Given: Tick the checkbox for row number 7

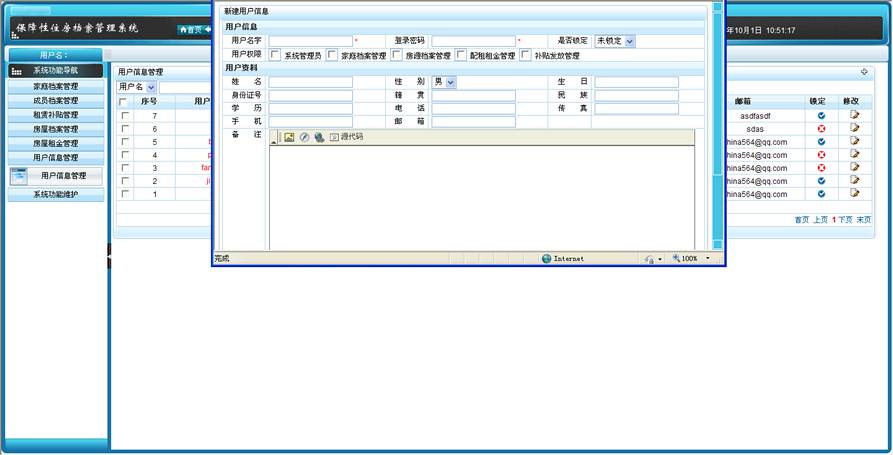Looking at the screenshot, I should [125, 116].
